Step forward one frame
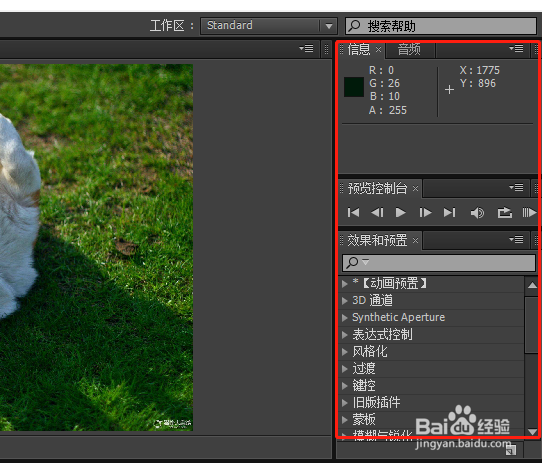 tap(425, 212)
